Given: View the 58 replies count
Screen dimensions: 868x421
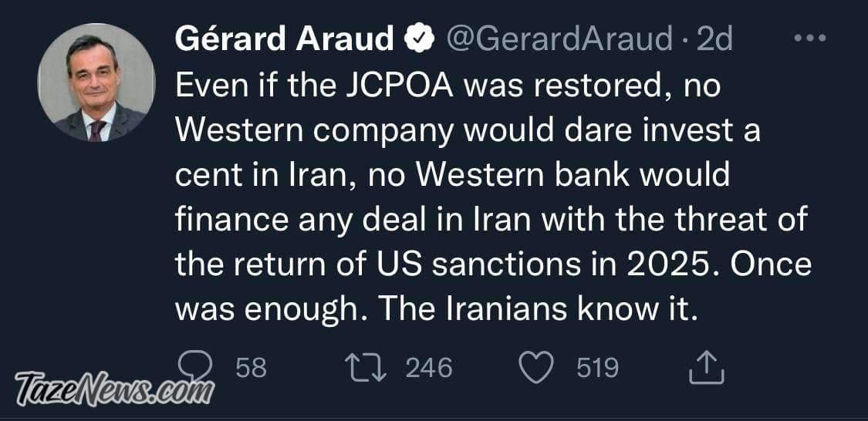Looking at the screenshot, I should 252,368.
